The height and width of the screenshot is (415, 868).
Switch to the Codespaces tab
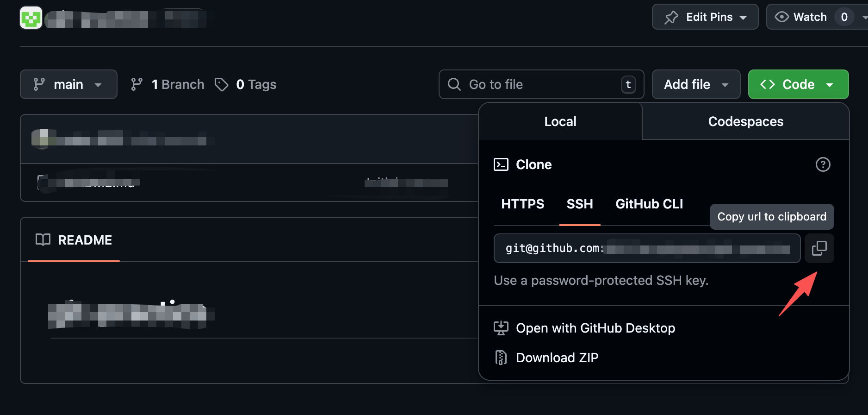coord(745,122)
